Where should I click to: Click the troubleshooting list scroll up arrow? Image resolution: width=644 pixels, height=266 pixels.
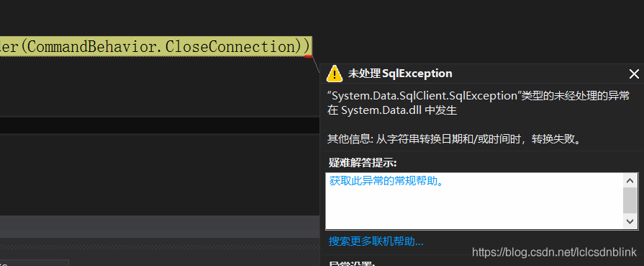coord(630,180)
